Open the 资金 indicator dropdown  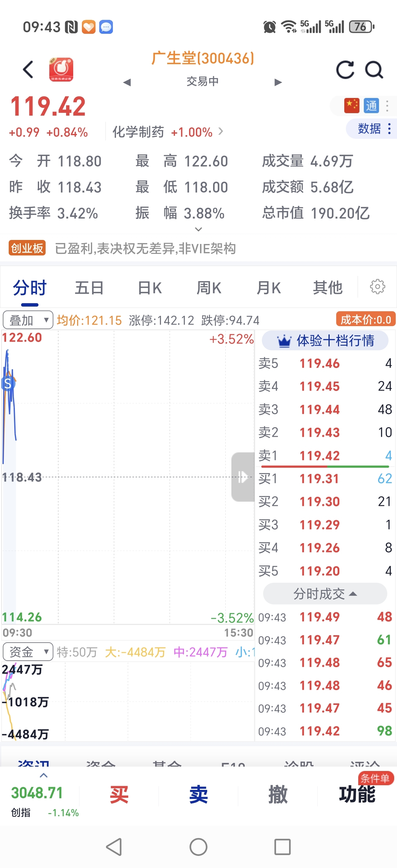pos(28,652)
